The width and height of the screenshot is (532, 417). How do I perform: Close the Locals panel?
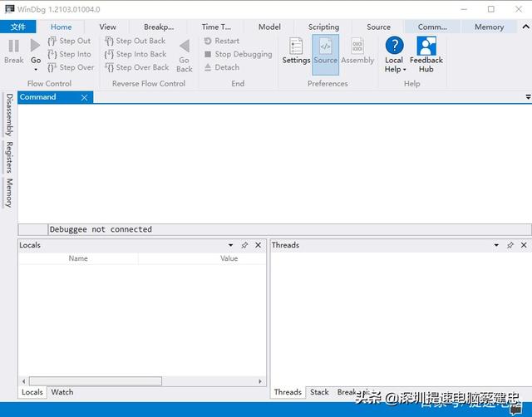click(259, 245)
